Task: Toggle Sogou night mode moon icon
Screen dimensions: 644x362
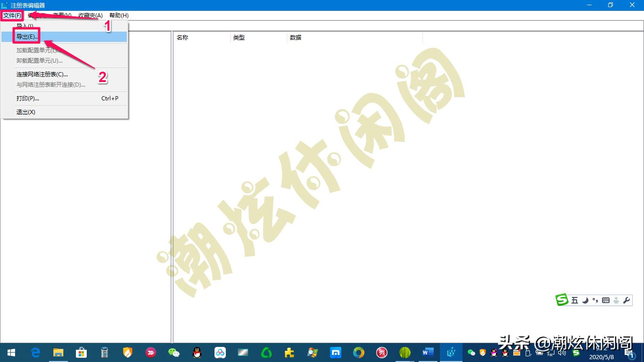Action: (x=585, y=300)
